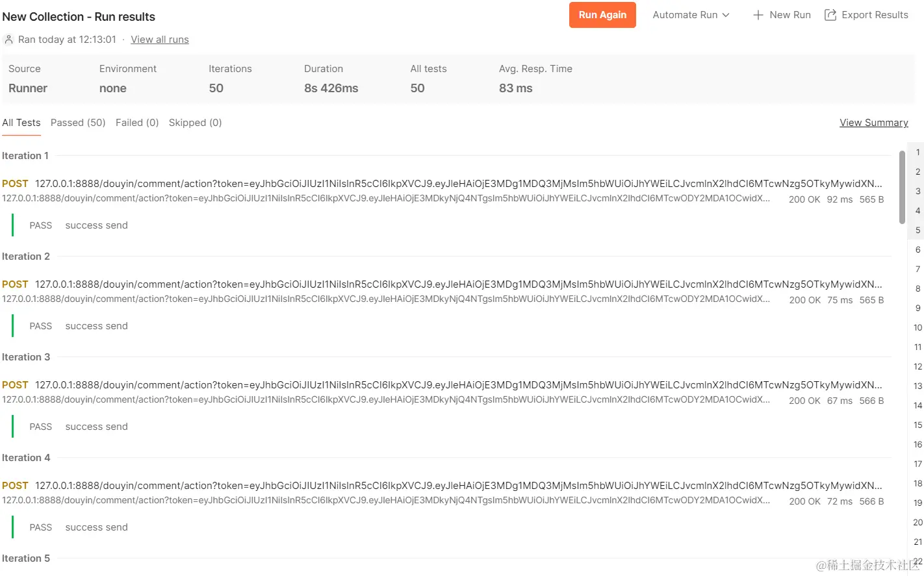
Task: Jump to iteration 20 in the number strip
Action: pos(918,523)
